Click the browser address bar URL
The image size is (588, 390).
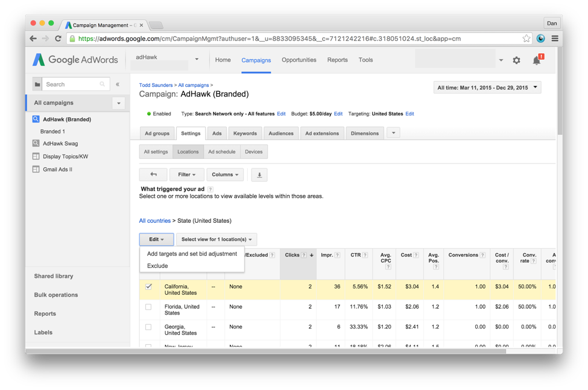point(269,39)
